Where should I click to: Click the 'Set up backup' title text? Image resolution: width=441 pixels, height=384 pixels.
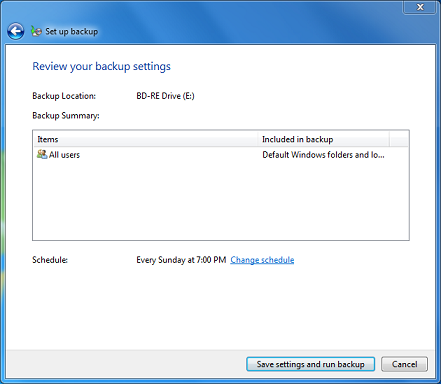pos(72,31)
